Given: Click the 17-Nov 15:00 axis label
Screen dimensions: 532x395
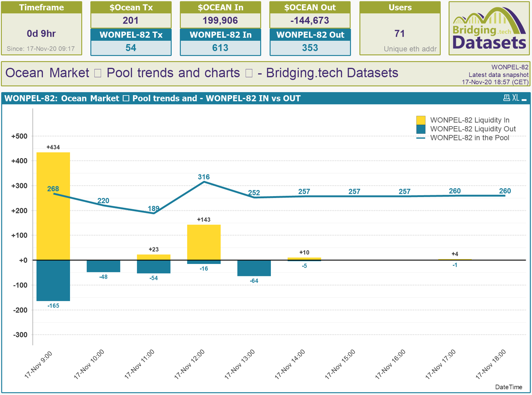Looking at the screenshot, I should (340, 365).
